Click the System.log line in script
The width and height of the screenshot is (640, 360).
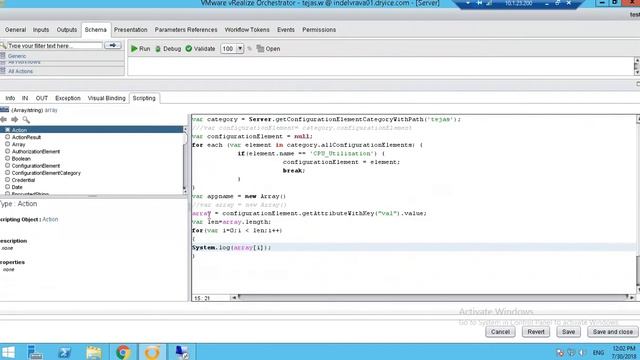pyautogui.click(x=231, y=248)
